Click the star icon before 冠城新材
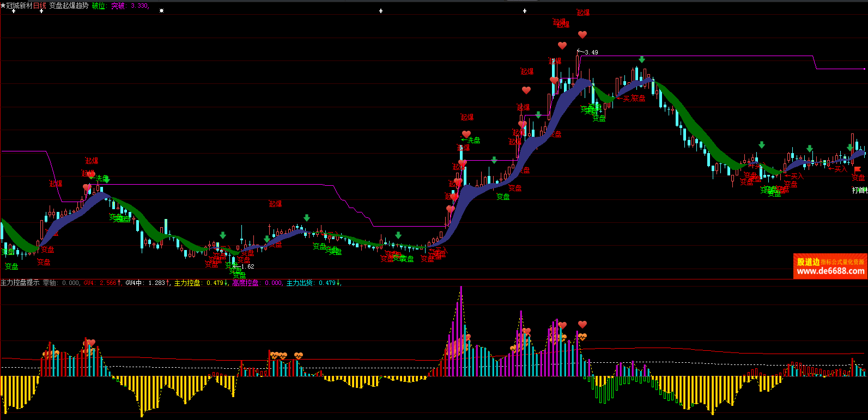The width and height of the screenshot is (868, 420). click(x=3, y=5)
